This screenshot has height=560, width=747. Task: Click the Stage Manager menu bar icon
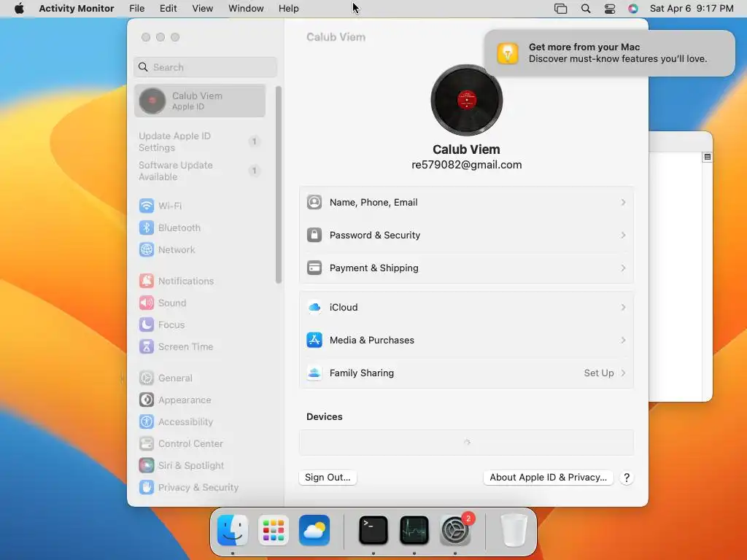click(x=561, y=9)
